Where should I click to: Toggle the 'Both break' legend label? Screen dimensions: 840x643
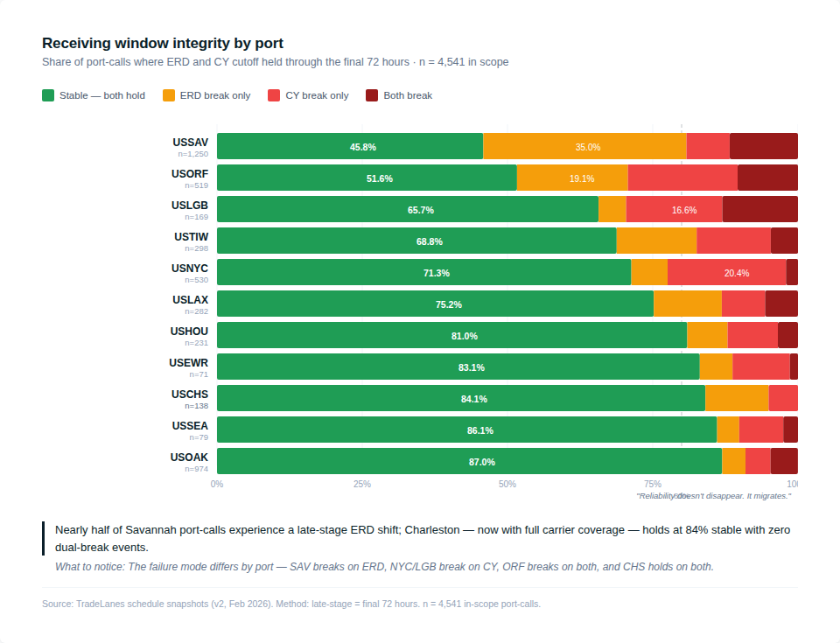coord(408,95)
